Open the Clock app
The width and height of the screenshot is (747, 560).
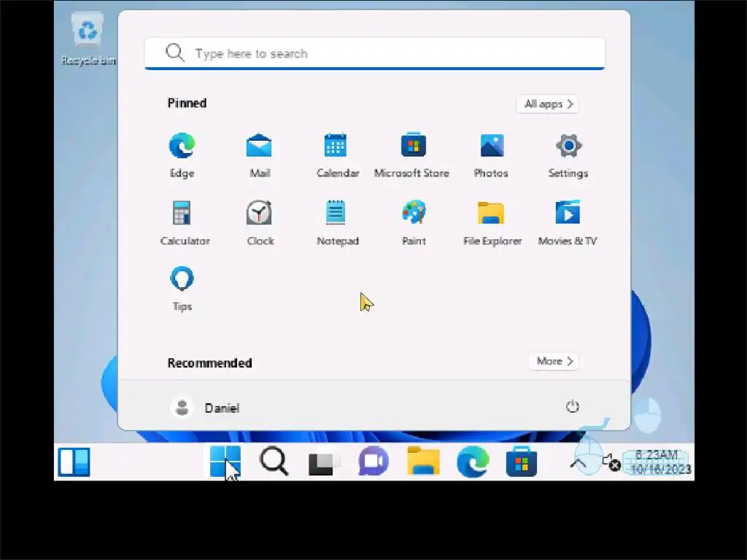point(260,223)
